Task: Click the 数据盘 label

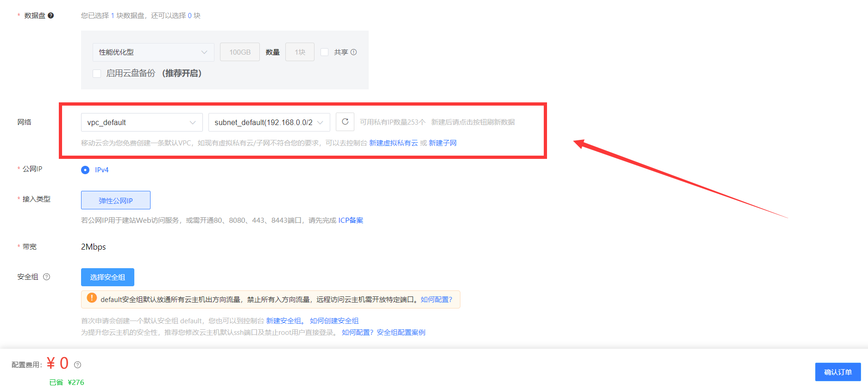Action: click(x=35, y=15)
